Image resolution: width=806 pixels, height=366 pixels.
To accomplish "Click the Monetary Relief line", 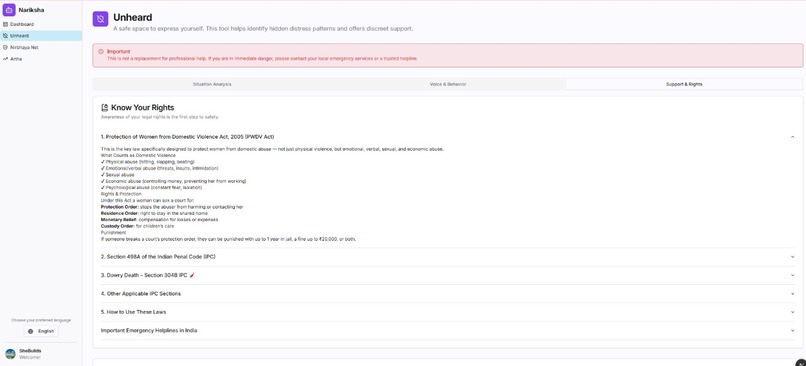I will (x=159, y=219).
